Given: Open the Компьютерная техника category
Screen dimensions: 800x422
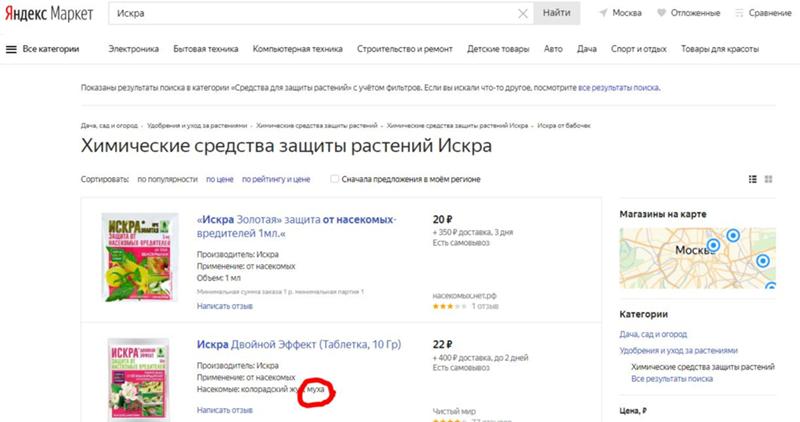Looking at the screenshot, I should (x=297, y=49).
